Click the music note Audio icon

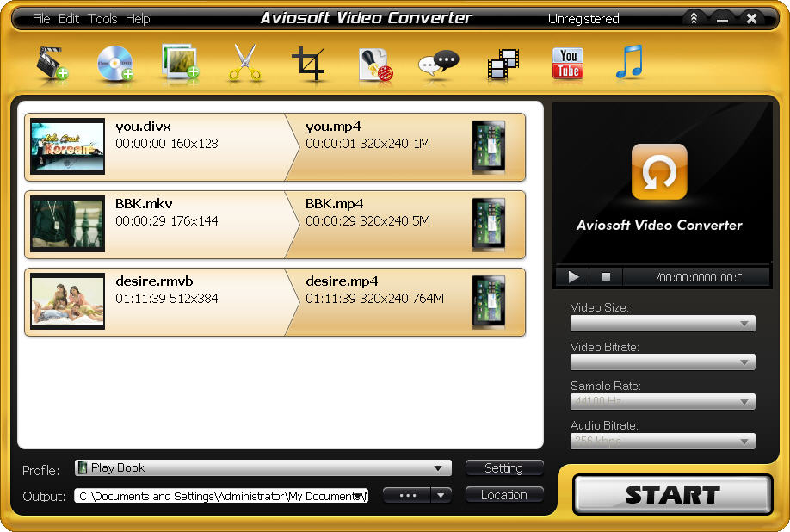(629, 62)
